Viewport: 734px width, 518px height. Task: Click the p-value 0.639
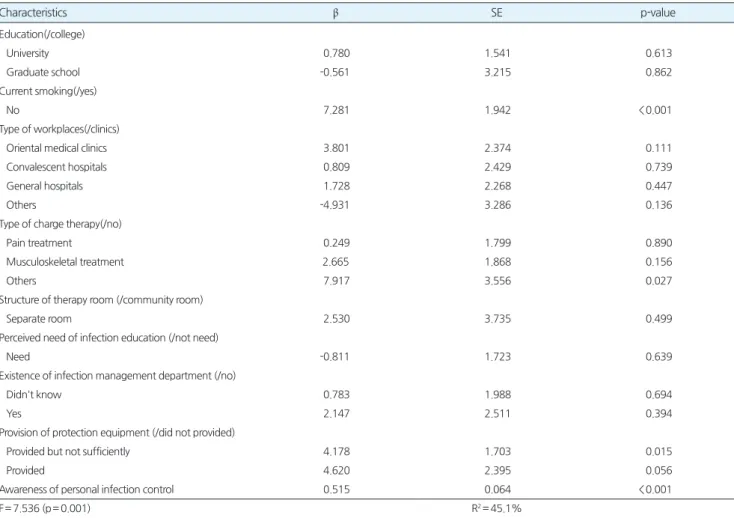659,357
